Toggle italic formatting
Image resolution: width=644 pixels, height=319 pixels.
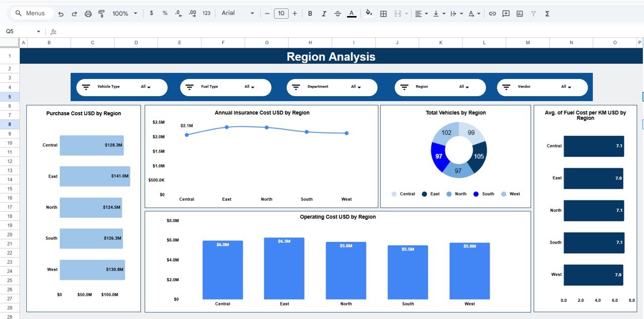(x=324, y=14)
